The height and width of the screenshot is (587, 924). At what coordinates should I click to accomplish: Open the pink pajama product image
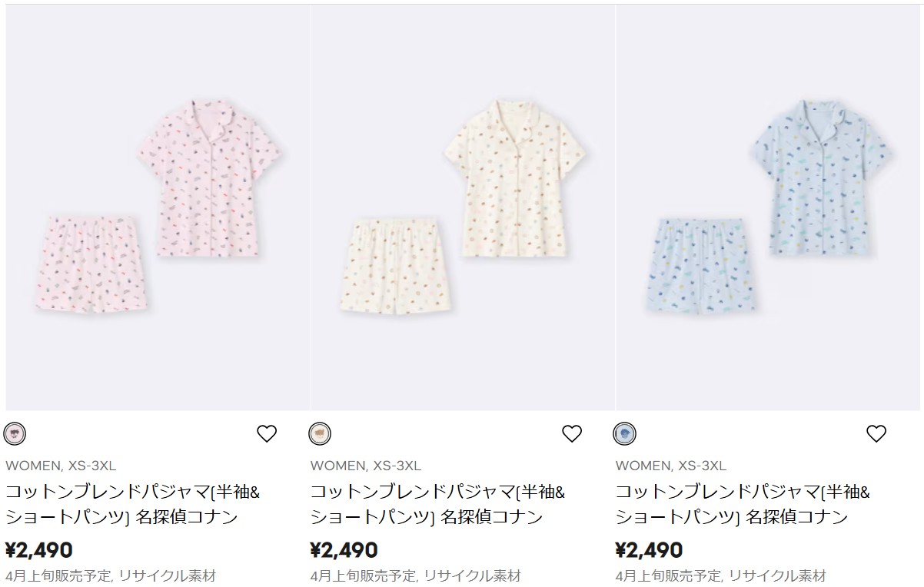(x=158, y=207)
